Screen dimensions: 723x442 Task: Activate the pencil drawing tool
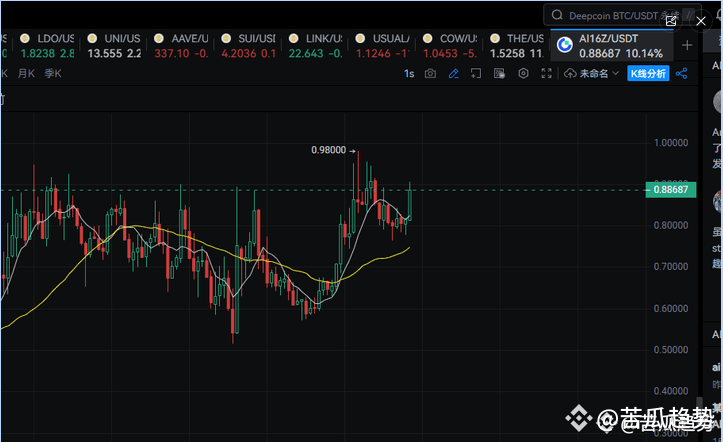click(x=454, y=73)
